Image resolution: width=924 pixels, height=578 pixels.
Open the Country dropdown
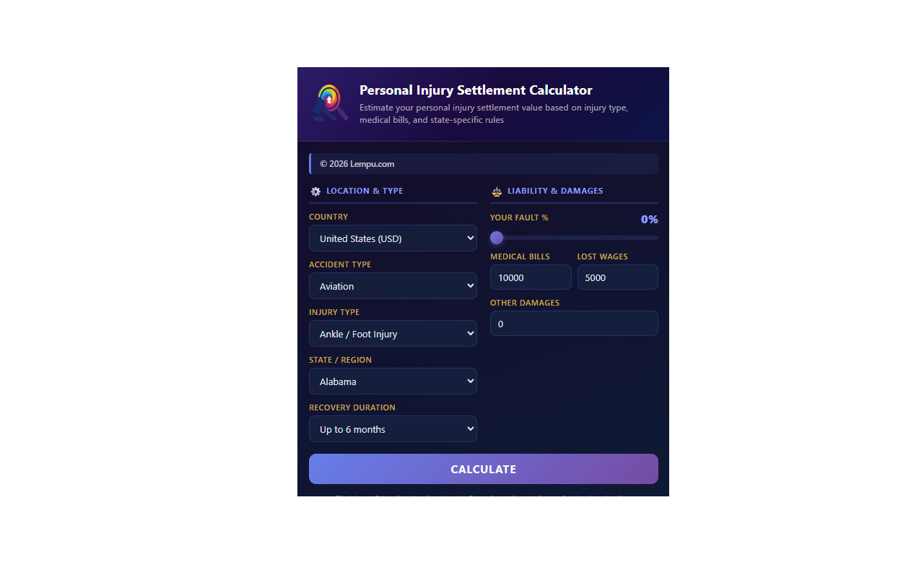pos(393,238)
